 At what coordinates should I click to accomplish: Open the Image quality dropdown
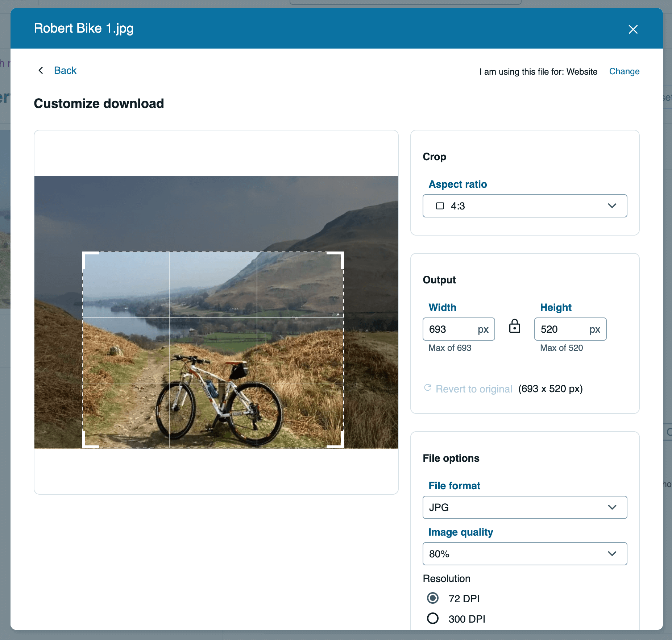coord(524,553)
